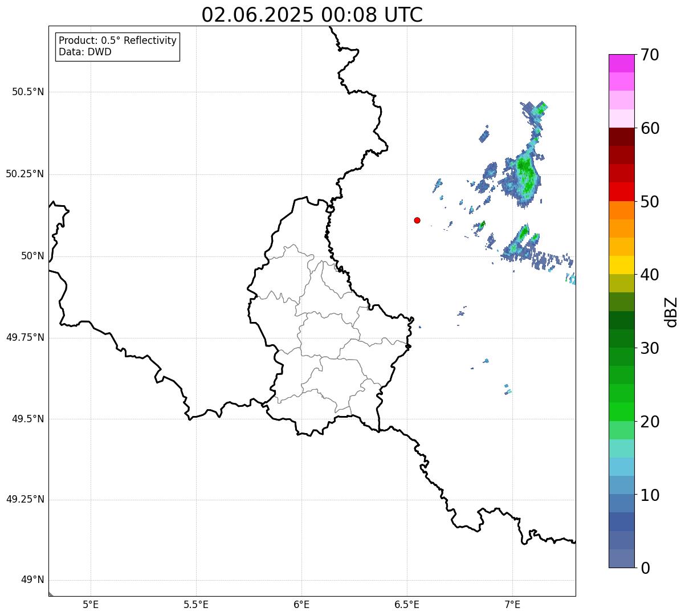685x616 pixels.
Task: Click the colorbar 10 tick label
Action: tap(649, 495)
